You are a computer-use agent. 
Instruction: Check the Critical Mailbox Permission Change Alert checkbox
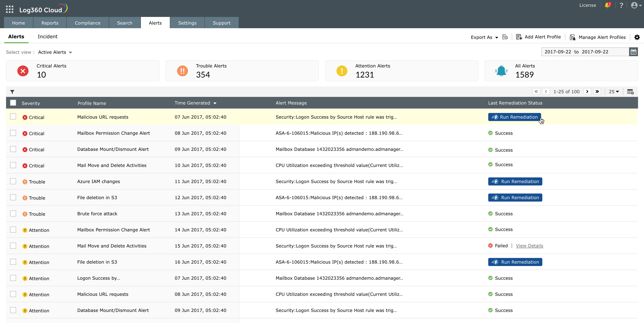click(x=13, y=133)
